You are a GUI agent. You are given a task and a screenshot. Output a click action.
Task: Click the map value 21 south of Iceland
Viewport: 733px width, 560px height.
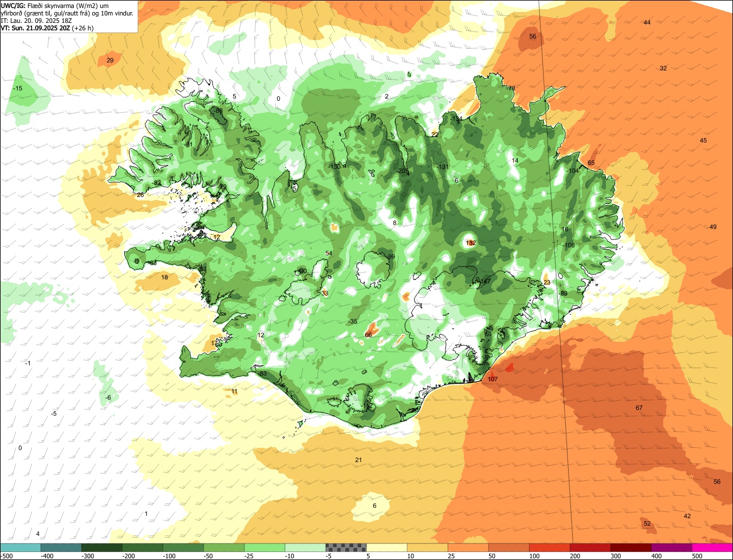(x=358, y=460)
